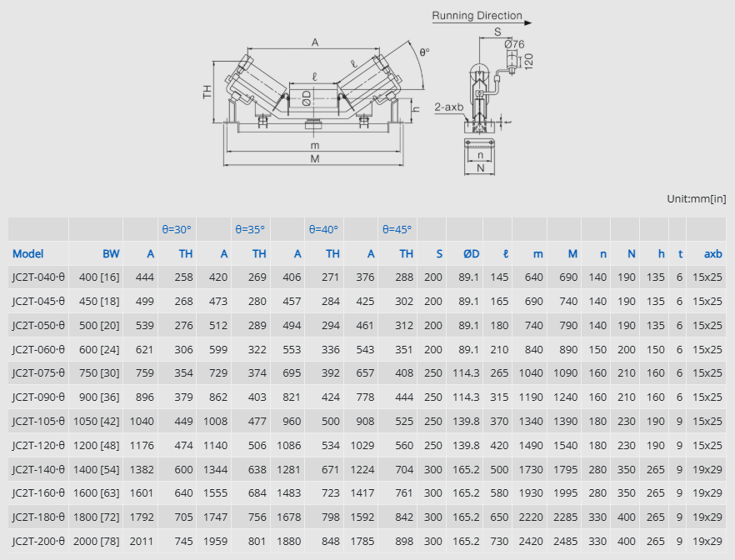Select the JC2T-040·θ model row

coord(38,277)
